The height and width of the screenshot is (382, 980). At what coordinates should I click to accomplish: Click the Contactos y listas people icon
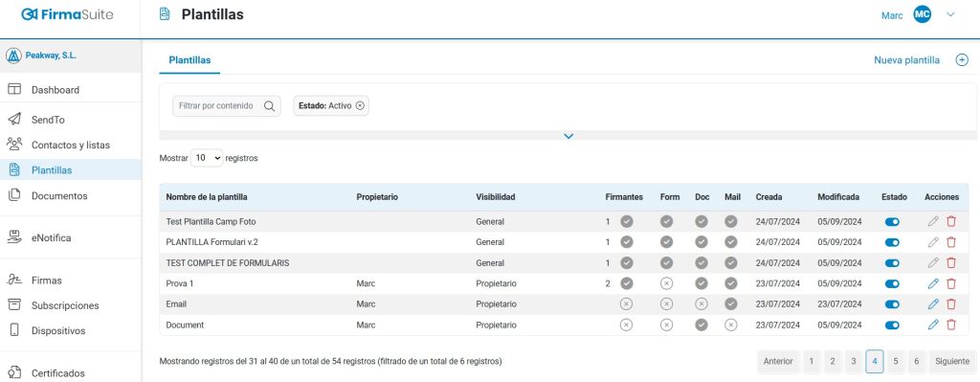pyautogui.click(x=14, y=145)
